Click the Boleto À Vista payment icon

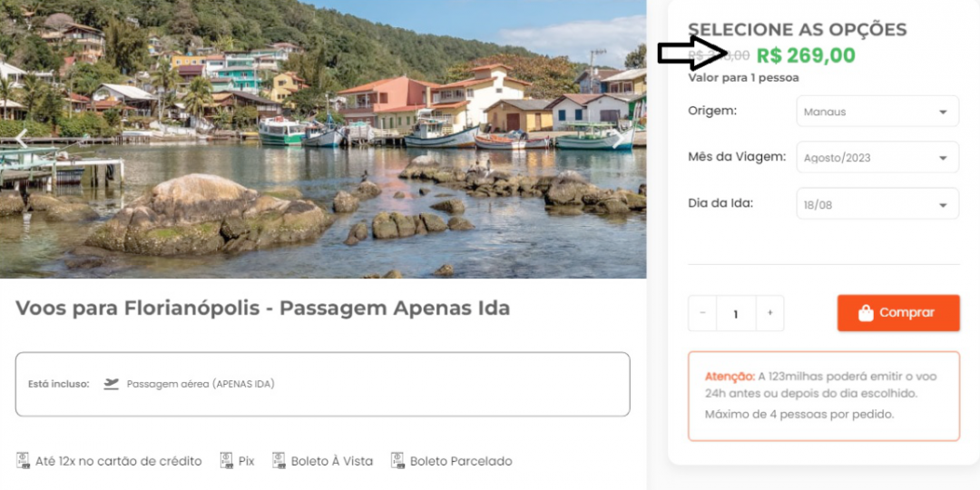click(279, 461)
